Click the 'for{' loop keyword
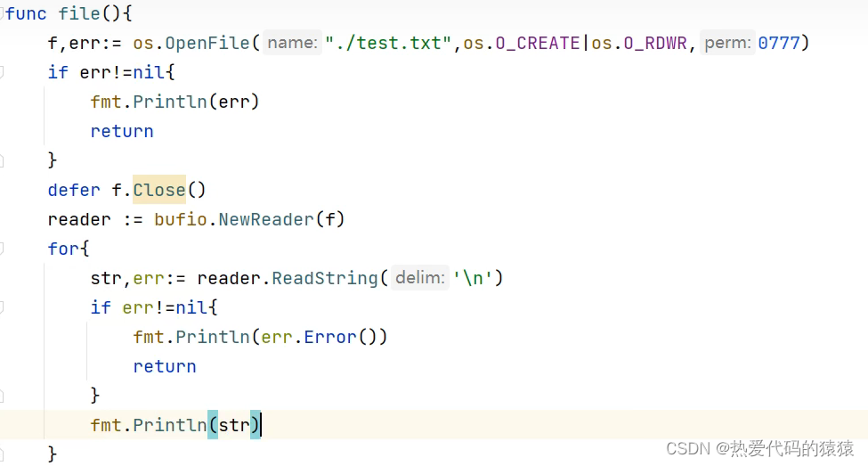868x466 pixels. [x=68, y=249]
